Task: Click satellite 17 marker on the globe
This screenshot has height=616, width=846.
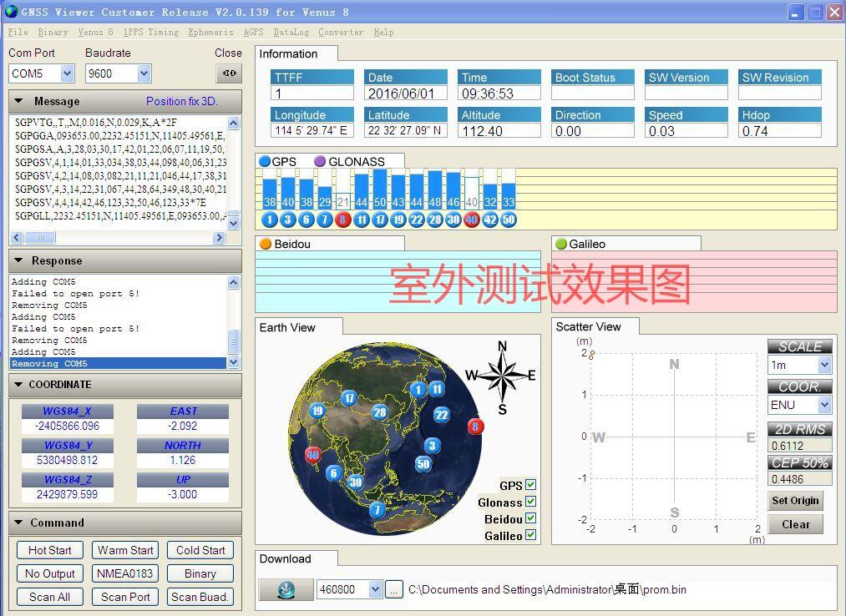Action: (x=349, y=398)
